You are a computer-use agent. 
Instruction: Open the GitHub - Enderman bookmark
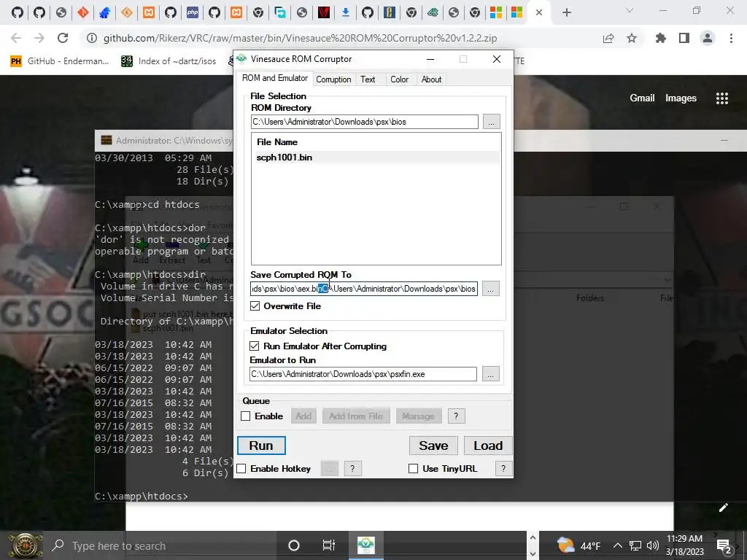coord(60,61)
